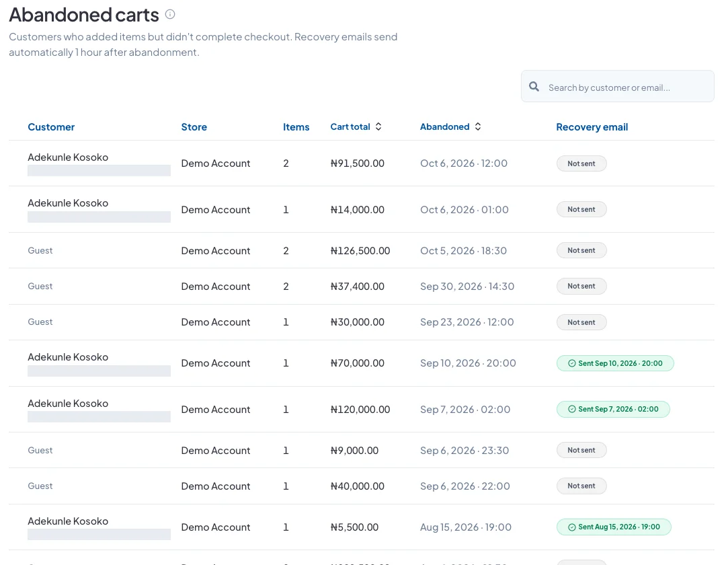The width and height of the screenshot is (728, 565).
Task: Sort by Cart total column arrows
Action: coord(378,126)
